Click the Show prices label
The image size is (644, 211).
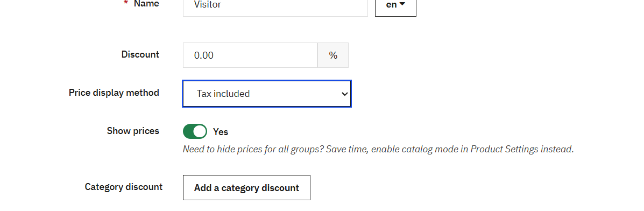(133, 131)
